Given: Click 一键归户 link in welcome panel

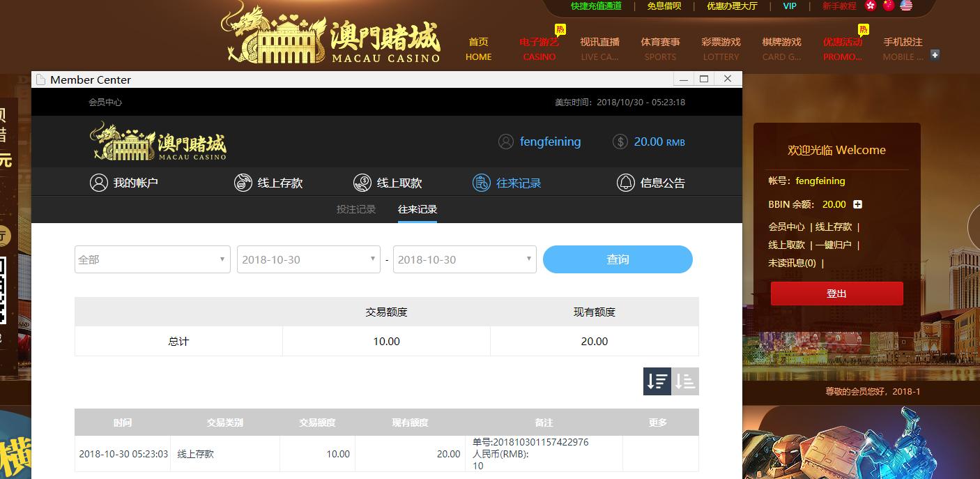Looking at the screenshot, I should [834, 245].
